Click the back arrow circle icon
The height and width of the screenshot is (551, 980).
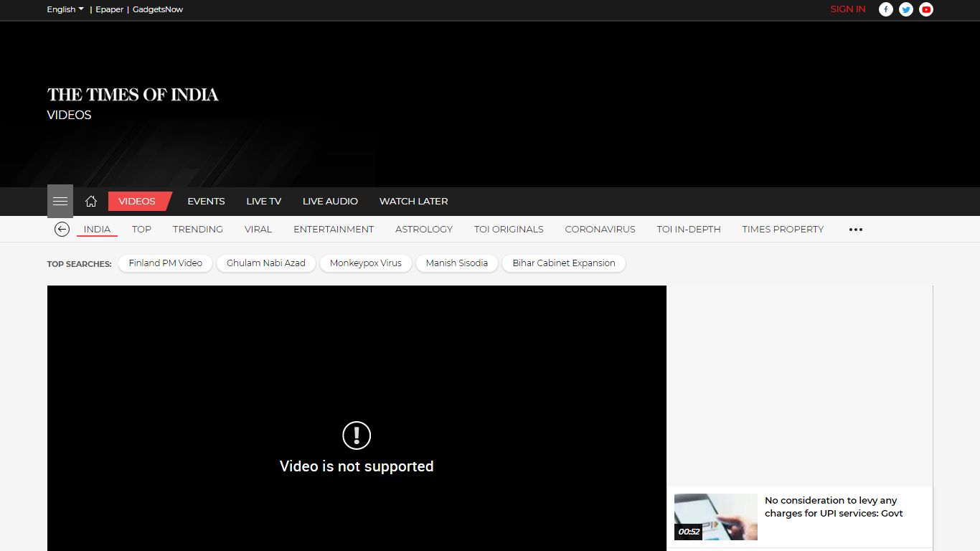[x=62, y=229]
